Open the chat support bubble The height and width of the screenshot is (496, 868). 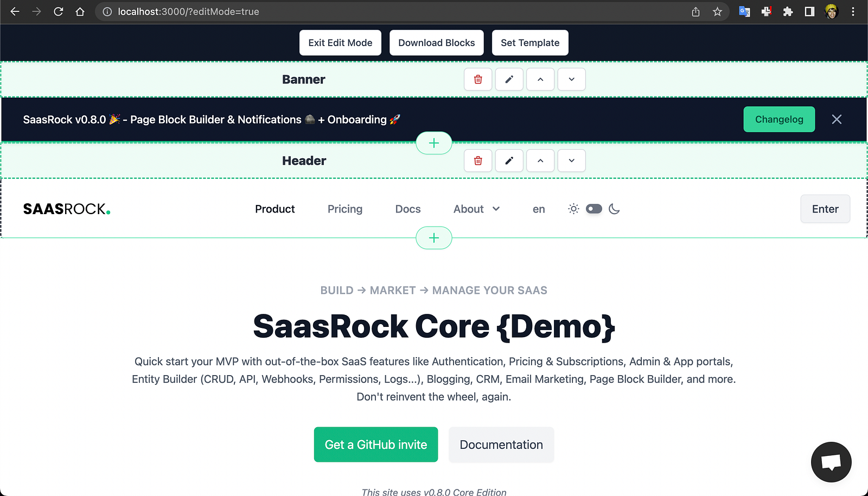(831, 462)
